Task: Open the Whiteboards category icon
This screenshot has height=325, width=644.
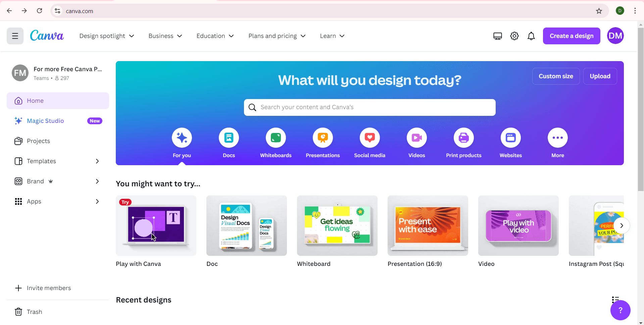Action: [276, 138]
